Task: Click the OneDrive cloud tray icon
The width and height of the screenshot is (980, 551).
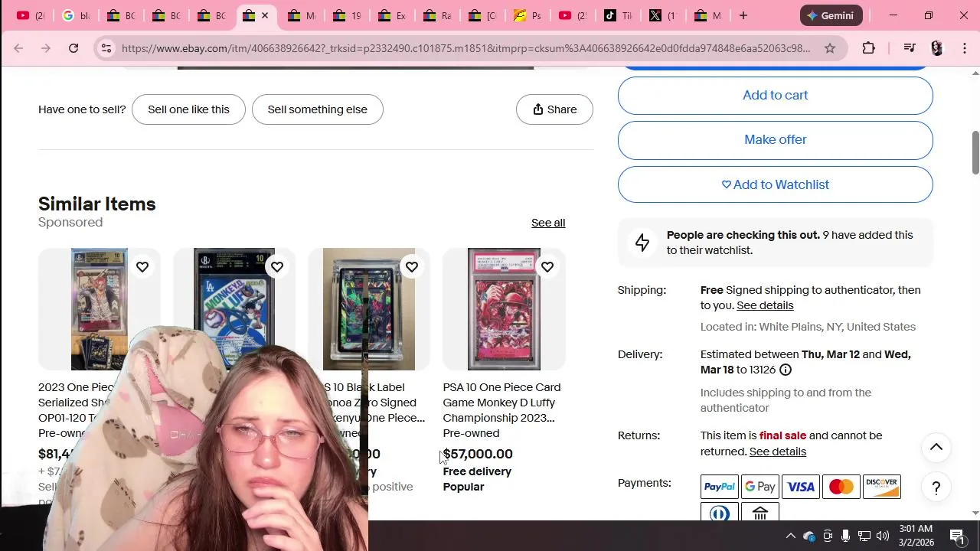Action: (808, 536)
